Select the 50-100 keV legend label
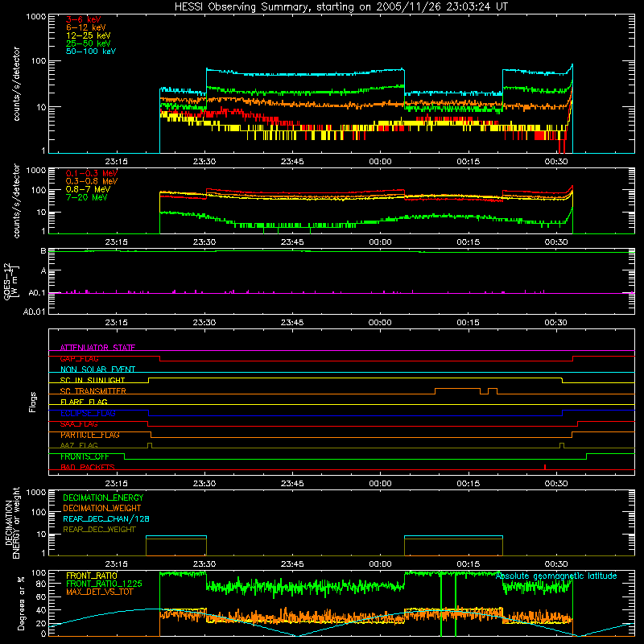The height and width of the screenshot is (644, 644). 91,52
